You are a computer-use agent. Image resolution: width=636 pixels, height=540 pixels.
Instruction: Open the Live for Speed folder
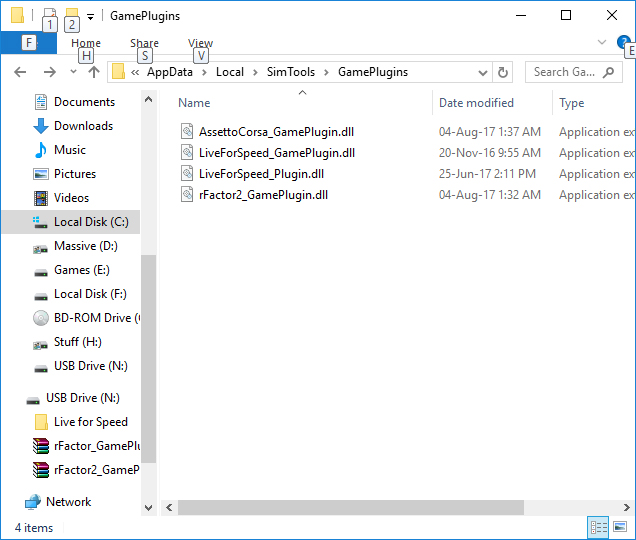90,422
